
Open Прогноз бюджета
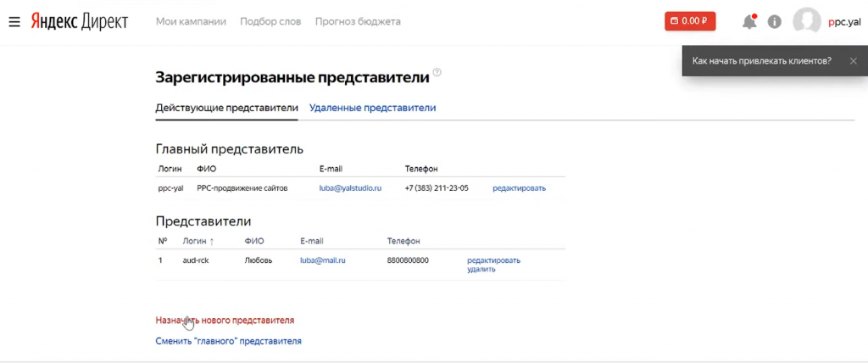[x=358, y=21]
